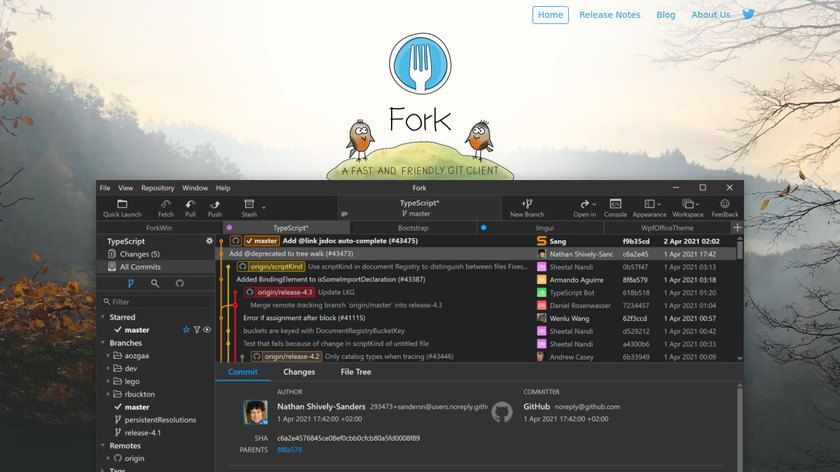Open Changes (5) in sidebar
Screen dimensions: 840x472
coord(139,254)
